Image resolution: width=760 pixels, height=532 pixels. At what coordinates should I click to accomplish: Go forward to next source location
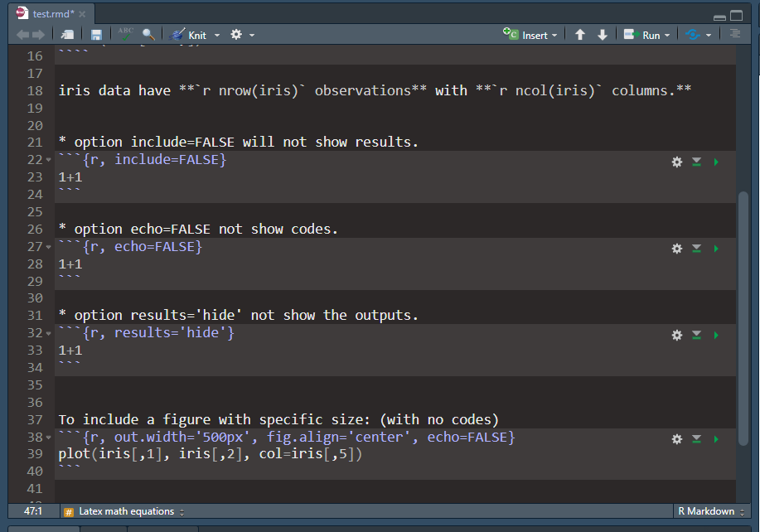[x=38, y=35]
